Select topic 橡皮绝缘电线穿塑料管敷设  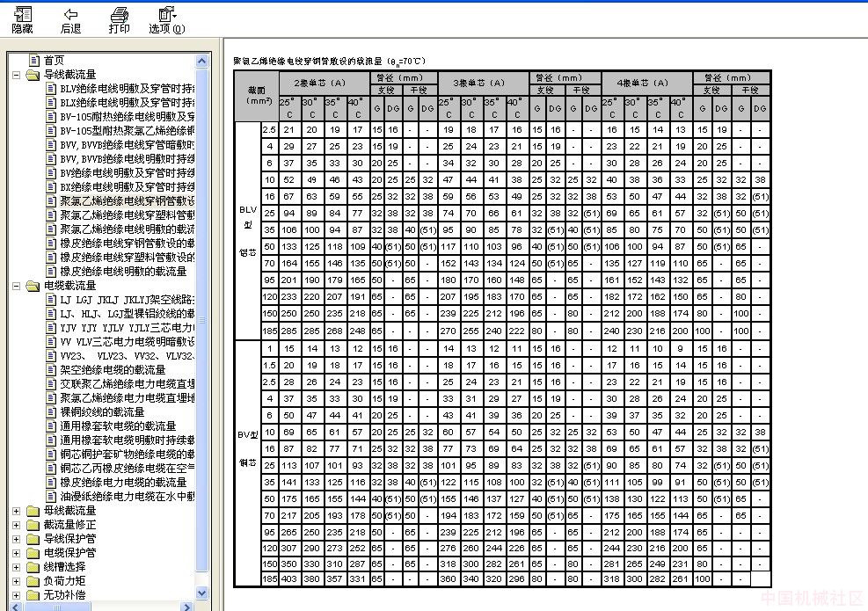128,258
